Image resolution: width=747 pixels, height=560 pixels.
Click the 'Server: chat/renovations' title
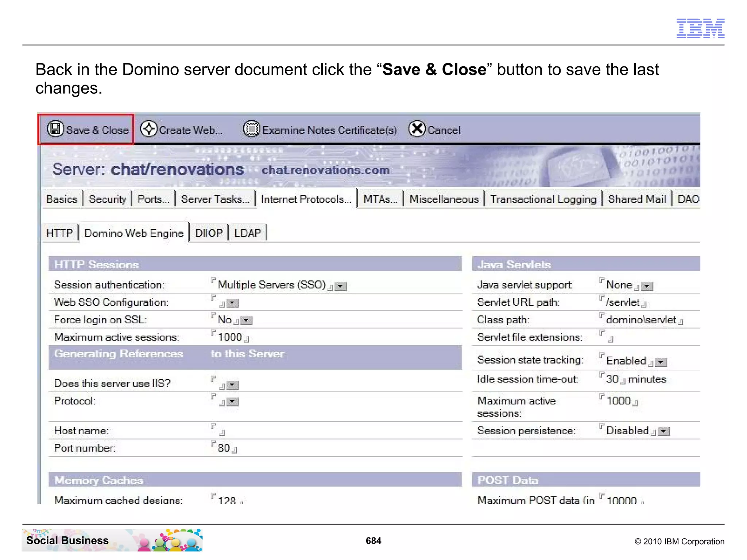coord(148,169)
